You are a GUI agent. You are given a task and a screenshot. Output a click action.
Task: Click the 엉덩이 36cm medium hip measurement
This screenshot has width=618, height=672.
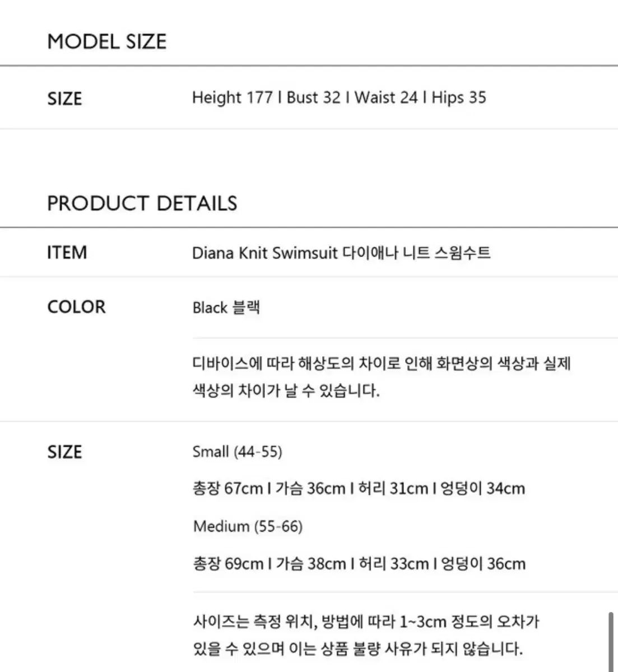tap(484, 563)
